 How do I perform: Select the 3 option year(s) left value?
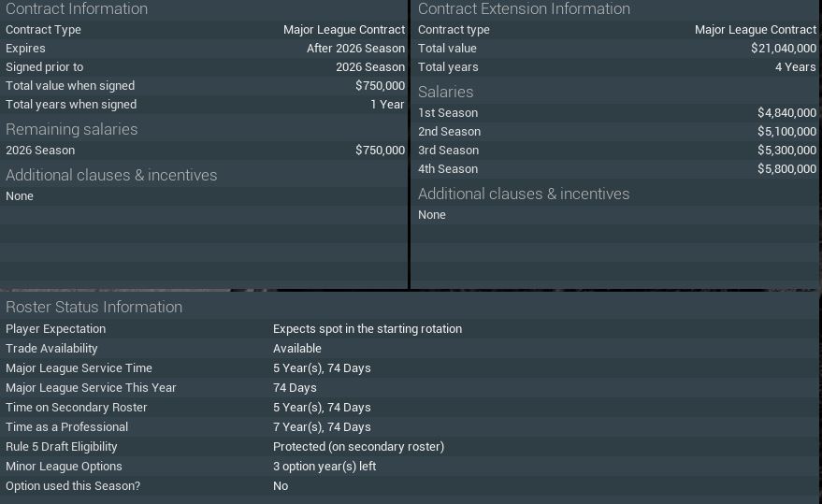point(324,467)
